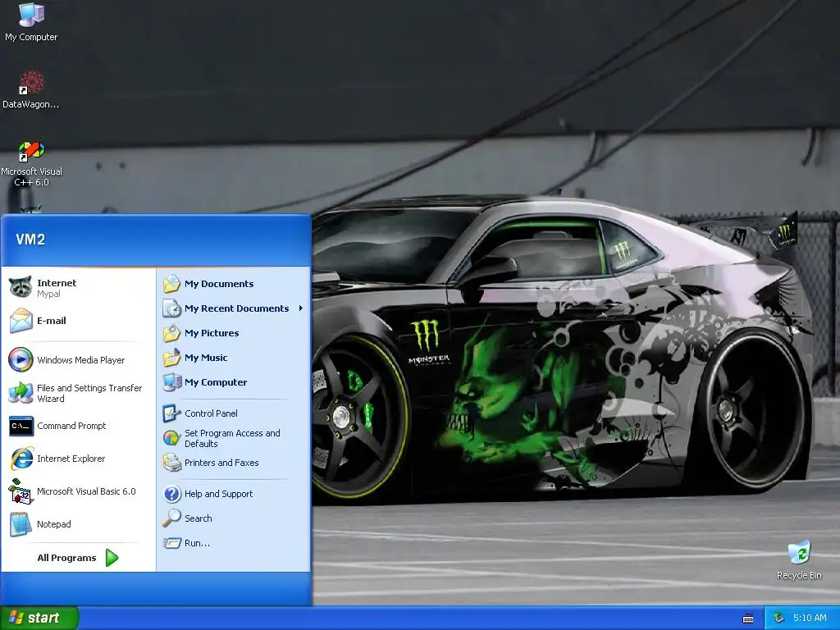The image size is (840, 630).
Task: Click the Set Program Access and Defaults label
Action: 232,438
